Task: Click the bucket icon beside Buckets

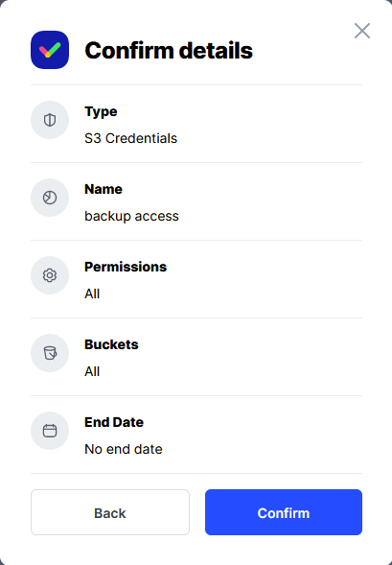Action: pos(50,353)
